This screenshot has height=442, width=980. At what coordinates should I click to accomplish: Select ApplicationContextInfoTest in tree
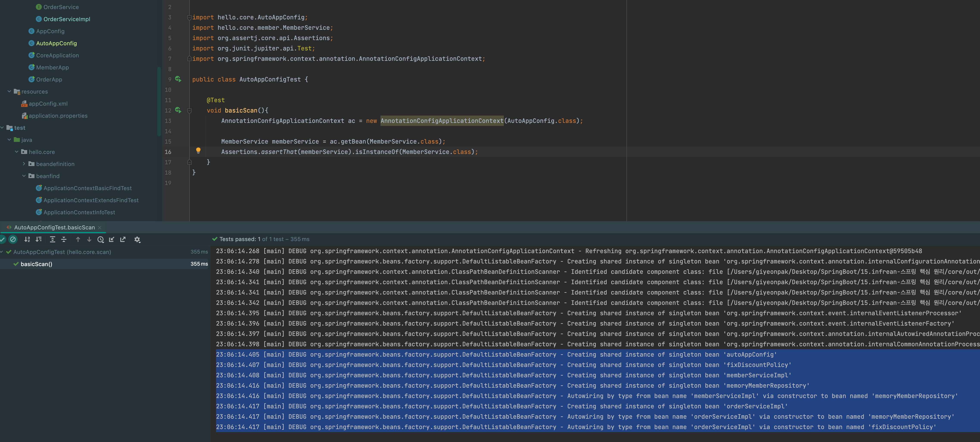pos(79,212)
